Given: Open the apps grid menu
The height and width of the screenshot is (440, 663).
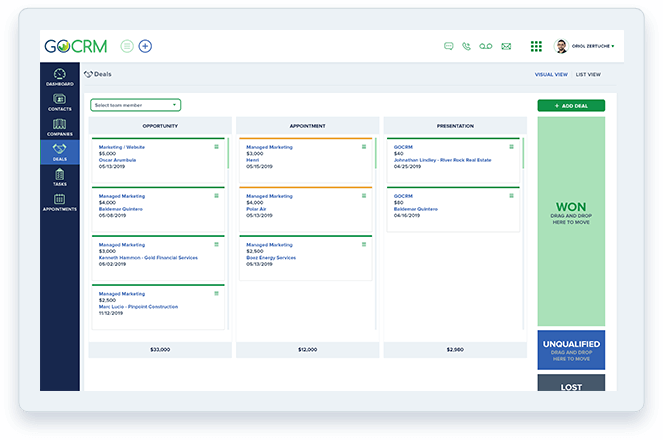Looking at the screenshot, I should coord(536,46).
